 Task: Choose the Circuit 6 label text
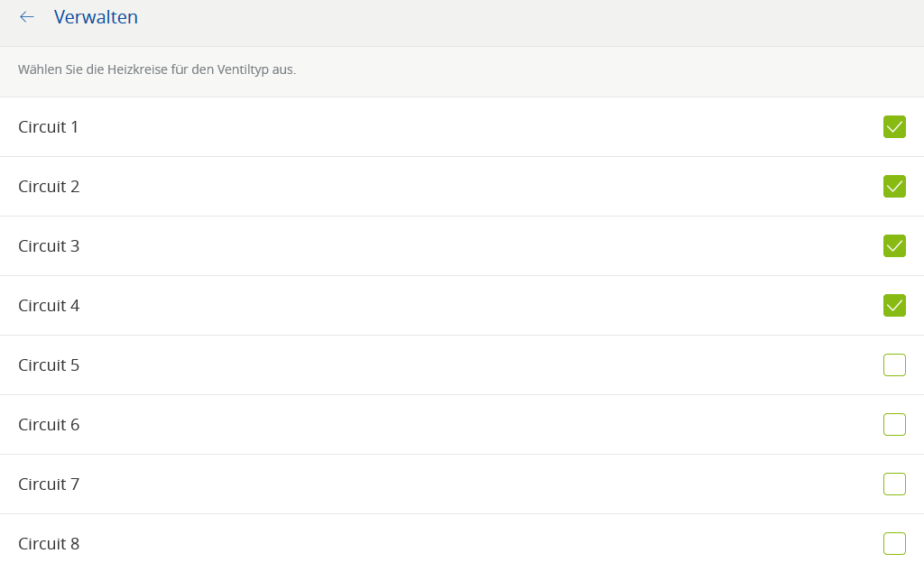coord(49,425)
